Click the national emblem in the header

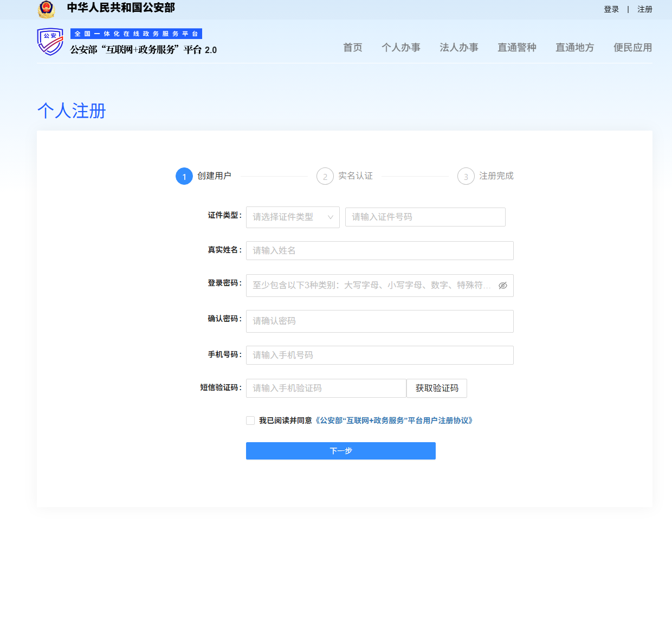click(47, 9)
